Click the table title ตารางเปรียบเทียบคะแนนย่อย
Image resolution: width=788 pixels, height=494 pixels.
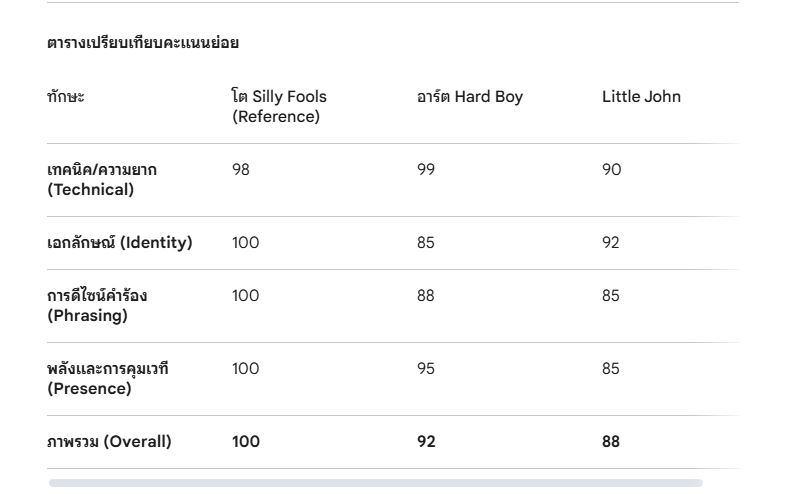click(x=143, y=43)
